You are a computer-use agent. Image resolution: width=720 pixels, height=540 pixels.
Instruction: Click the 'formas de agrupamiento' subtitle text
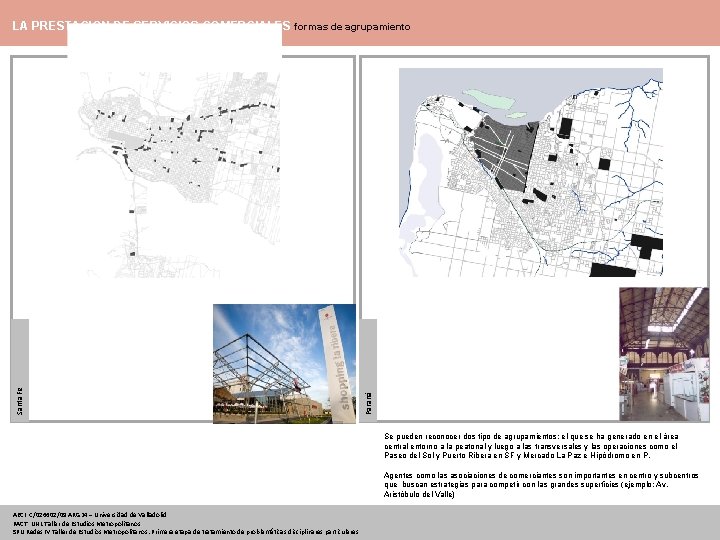point(352,27)
